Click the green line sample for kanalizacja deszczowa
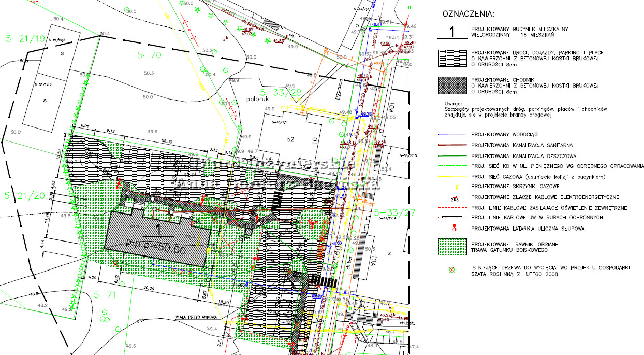Viewport: 644px width, 355px height. (x=451, y=155)
